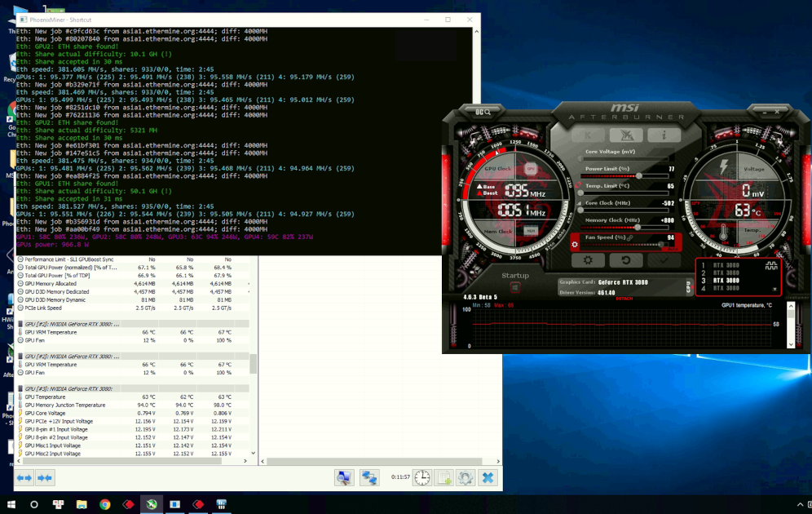
Task: Click the GPU badge on GPU Clock gauge
Action: tap(530, 168)
